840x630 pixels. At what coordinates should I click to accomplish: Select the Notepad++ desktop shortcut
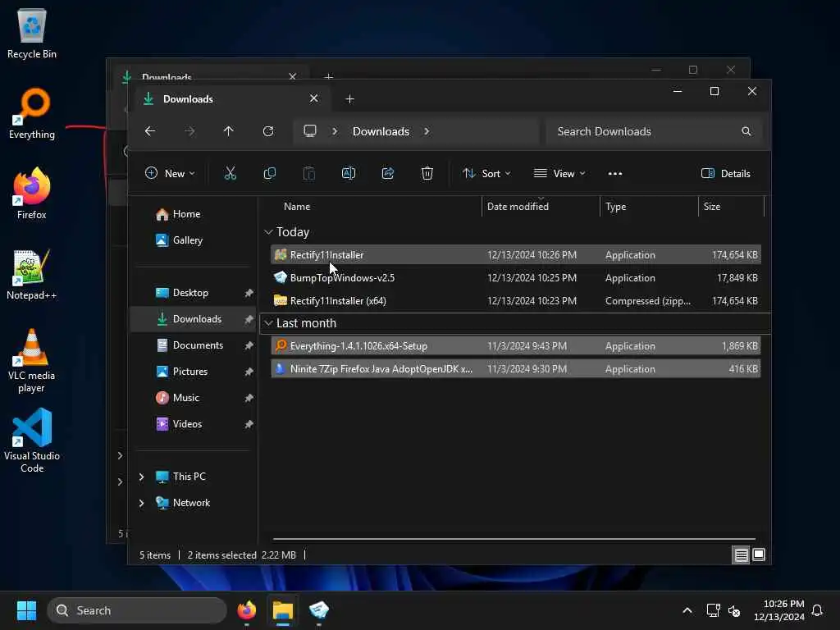[x=32, y=274]
